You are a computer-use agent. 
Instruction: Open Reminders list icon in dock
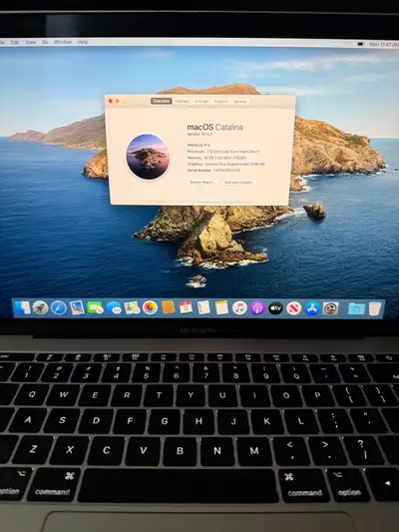coord(203,307)
